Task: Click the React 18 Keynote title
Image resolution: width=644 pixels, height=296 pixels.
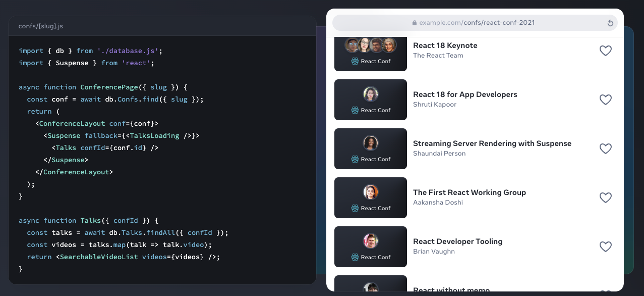Action: pos(445,45)
